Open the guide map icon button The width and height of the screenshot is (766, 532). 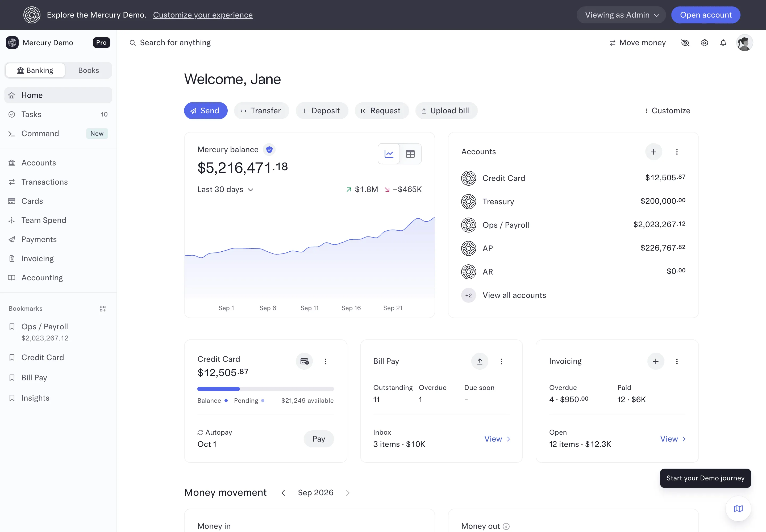point(738,509)
